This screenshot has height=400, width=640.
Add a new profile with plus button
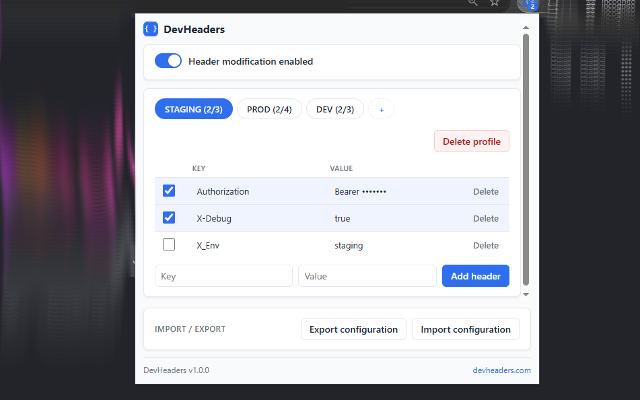point(381,109)
